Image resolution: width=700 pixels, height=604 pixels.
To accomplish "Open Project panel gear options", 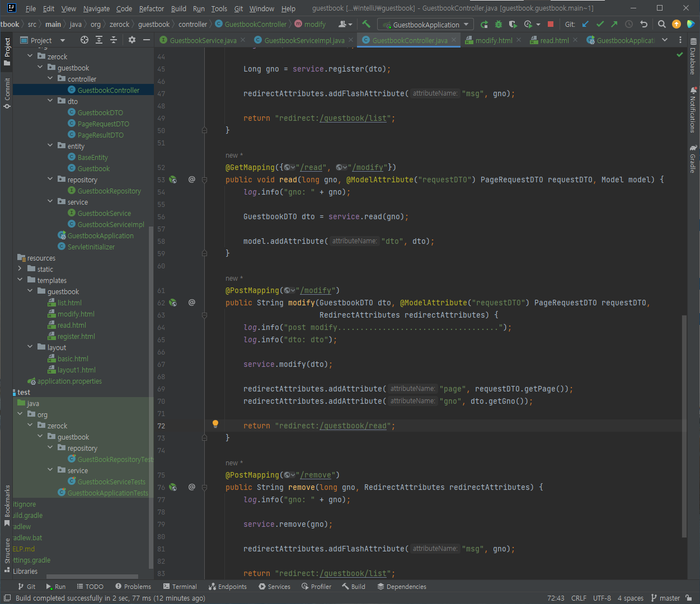I will 132,40.
